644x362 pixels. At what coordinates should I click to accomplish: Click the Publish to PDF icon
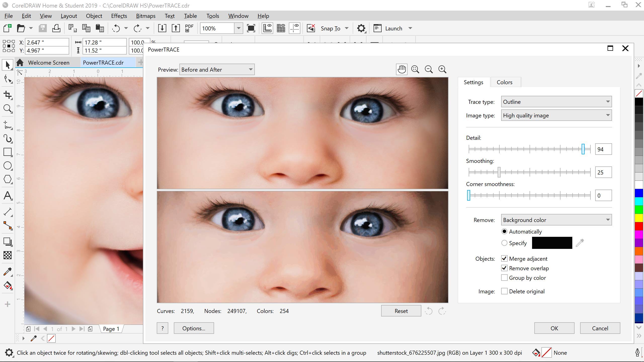(x=189, y=28)
